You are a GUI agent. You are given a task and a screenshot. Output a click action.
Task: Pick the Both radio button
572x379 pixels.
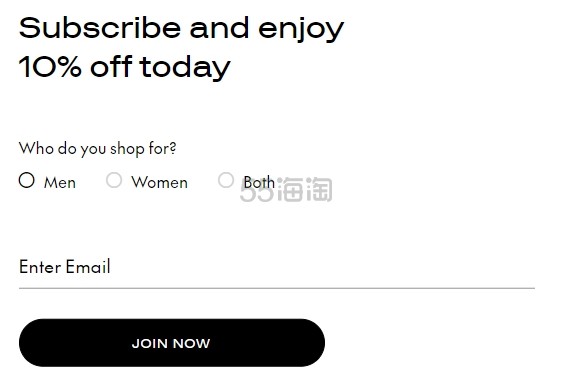point(226,180)
